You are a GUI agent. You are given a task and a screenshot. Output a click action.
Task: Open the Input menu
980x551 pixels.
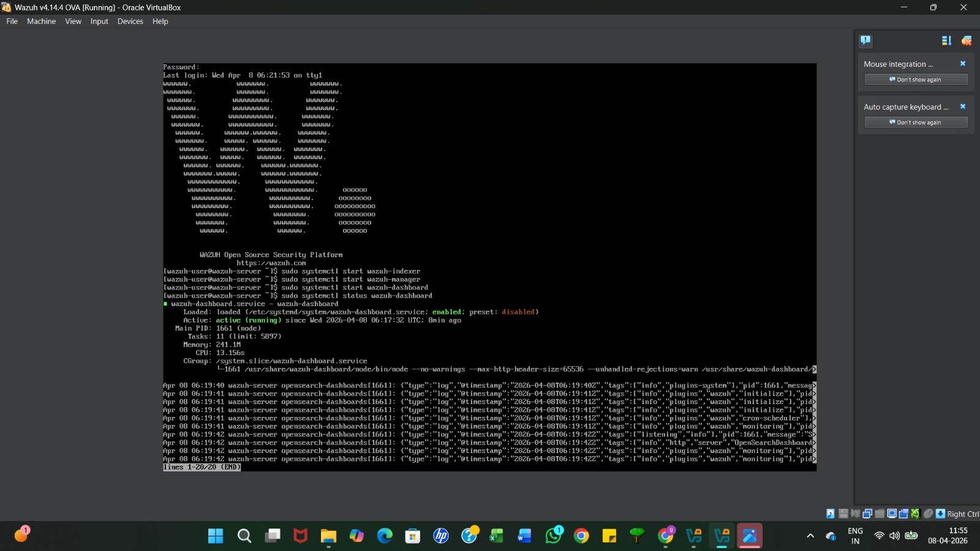pyautogui.click(x=99, y=21)
